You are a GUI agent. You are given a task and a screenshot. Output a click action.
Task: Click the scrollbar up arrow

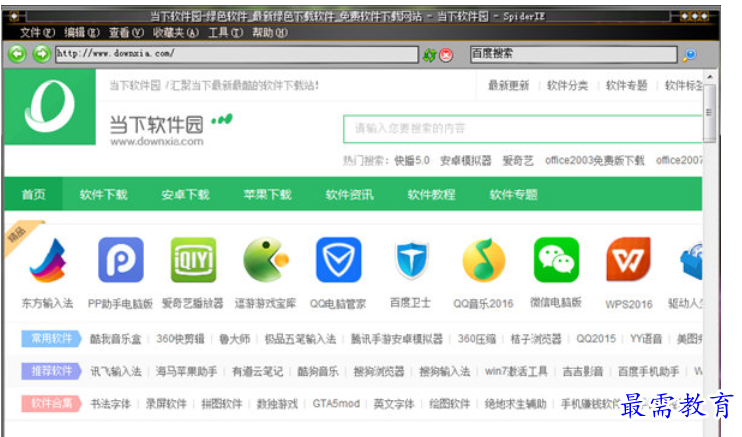pyautogui.click(x=709, y=77)
